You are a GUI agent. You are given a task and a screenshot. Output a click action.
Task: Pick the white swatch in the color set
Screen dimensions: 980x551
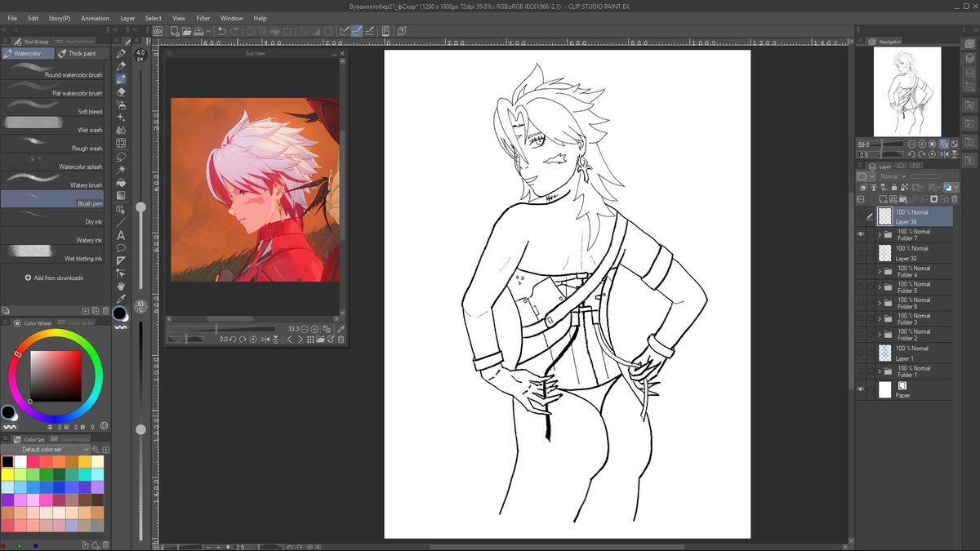tap(20, 462)
